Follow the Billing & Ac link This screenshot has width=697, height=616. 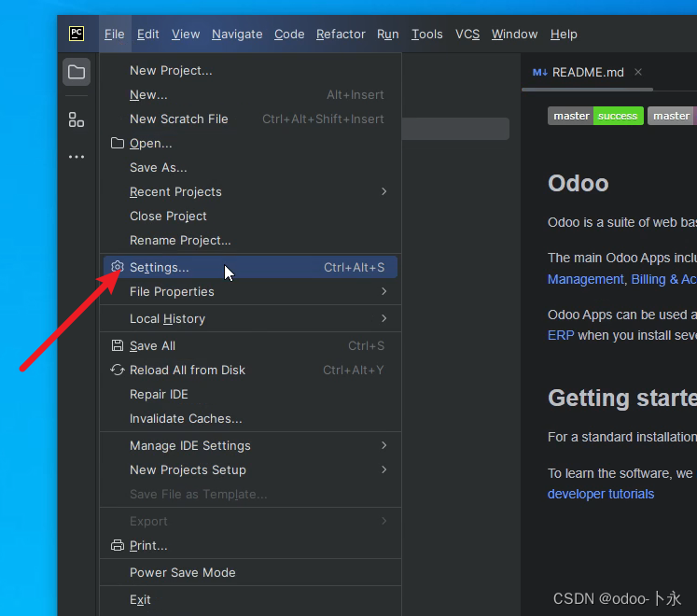point(663,279)
